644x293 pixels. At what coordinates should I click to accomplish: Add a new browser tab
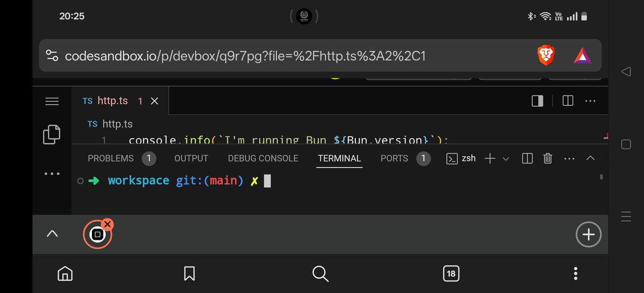(588, 235)
